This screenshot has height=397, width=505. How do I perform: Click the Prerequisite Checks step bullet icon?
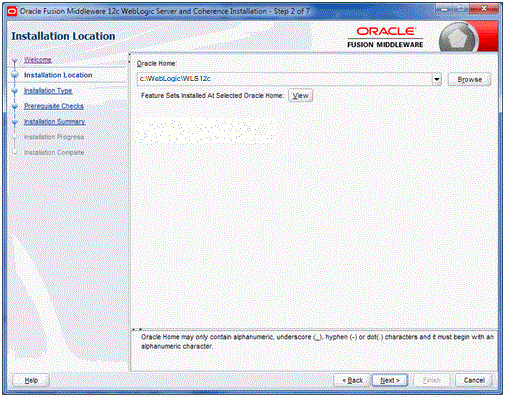pyautogui.click(x=15, y=106)
